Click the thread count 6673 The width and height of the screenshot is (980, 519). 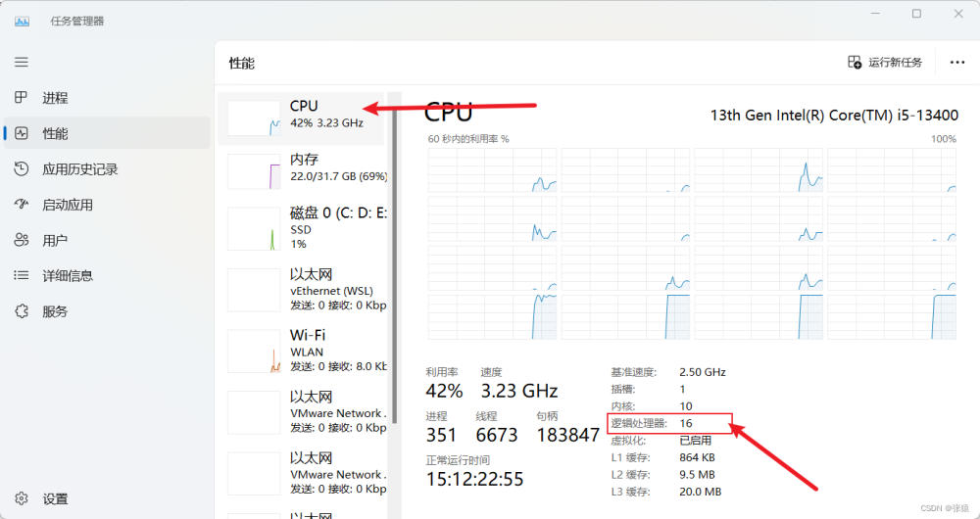pos(497,435)
